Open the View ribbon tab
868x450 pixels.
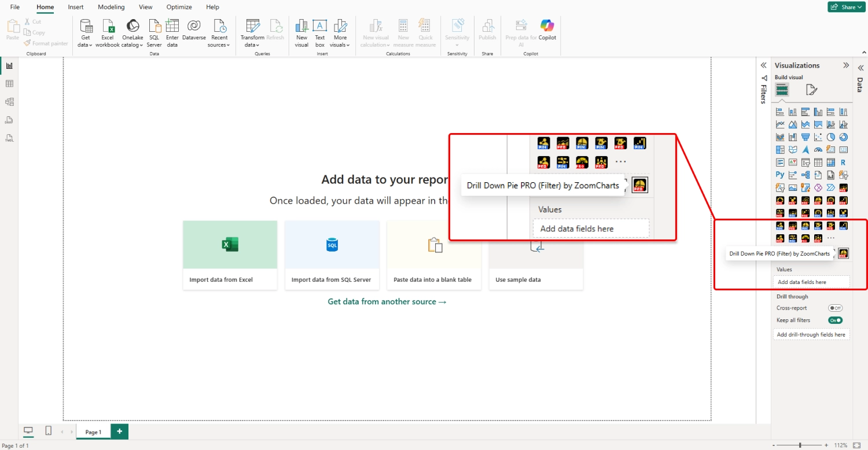(x=146, y=7)
